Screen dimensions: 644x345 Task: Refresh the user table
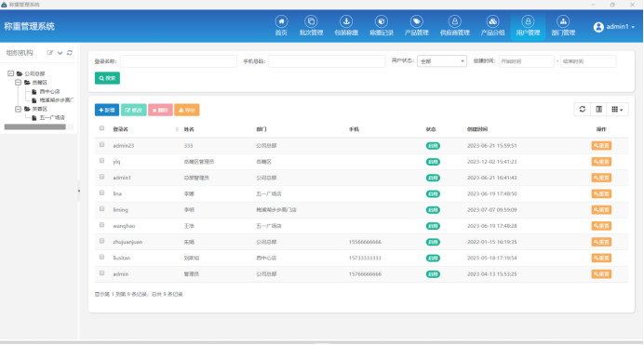(582, 109)
